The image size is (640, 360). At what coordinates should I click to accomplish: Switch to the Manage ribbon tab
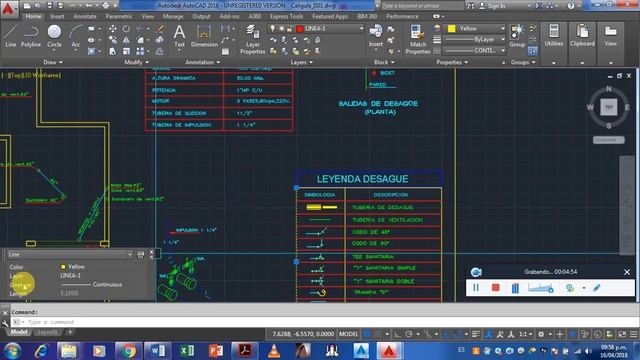(173, 16)
